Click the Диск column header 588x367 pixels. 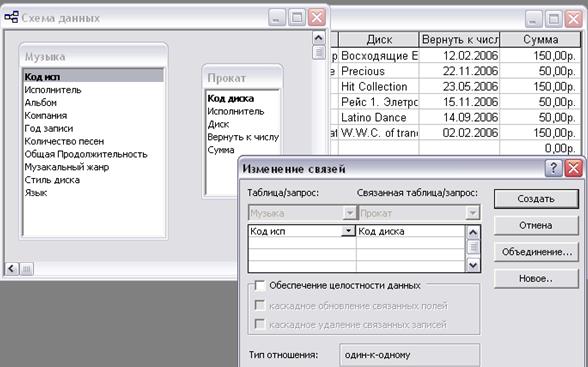(x=379, y=39)
